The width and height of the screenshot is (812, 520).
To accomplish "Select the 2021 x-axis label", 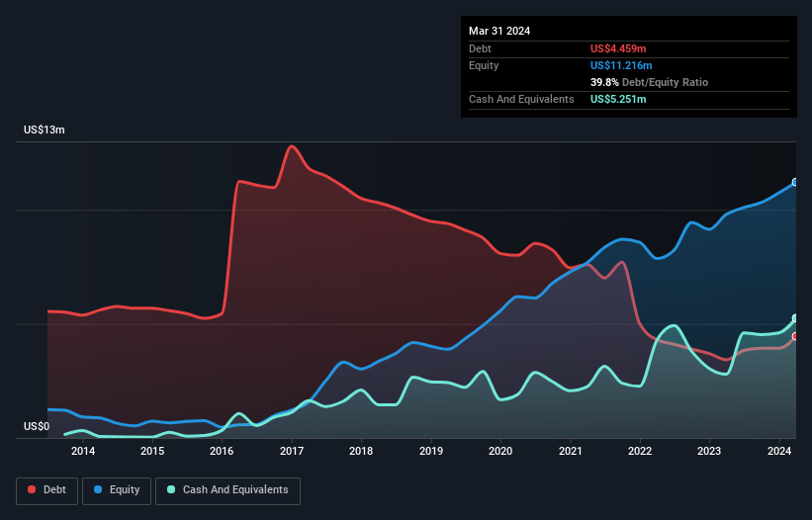I will 570,451.
